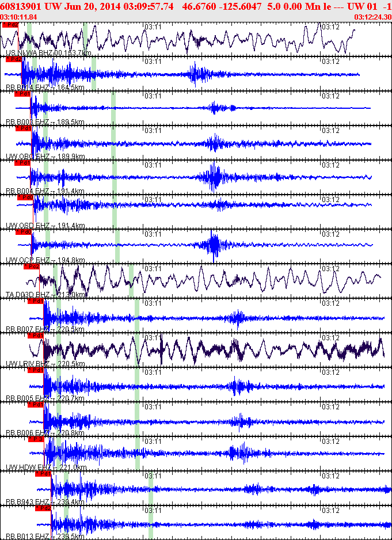Click the 03:12 tick label on TA.D03D trace

point(330,268)
